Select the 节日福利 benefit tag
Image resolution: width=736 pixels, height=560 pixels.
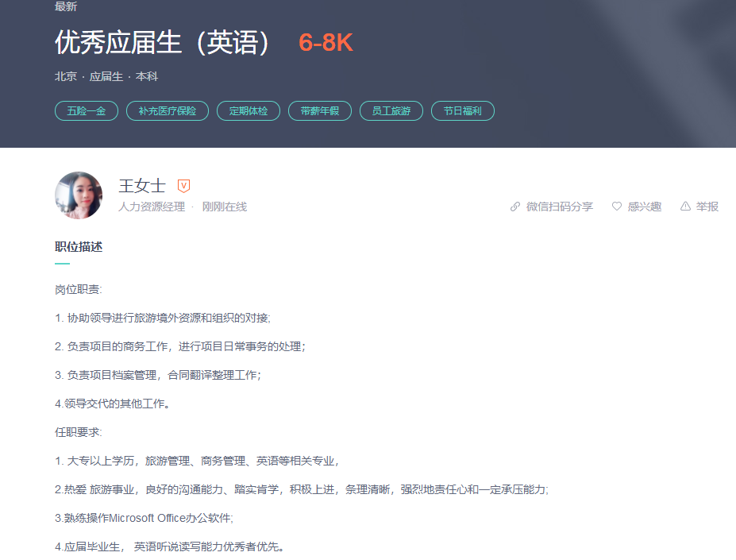click(x=463, y=111)
